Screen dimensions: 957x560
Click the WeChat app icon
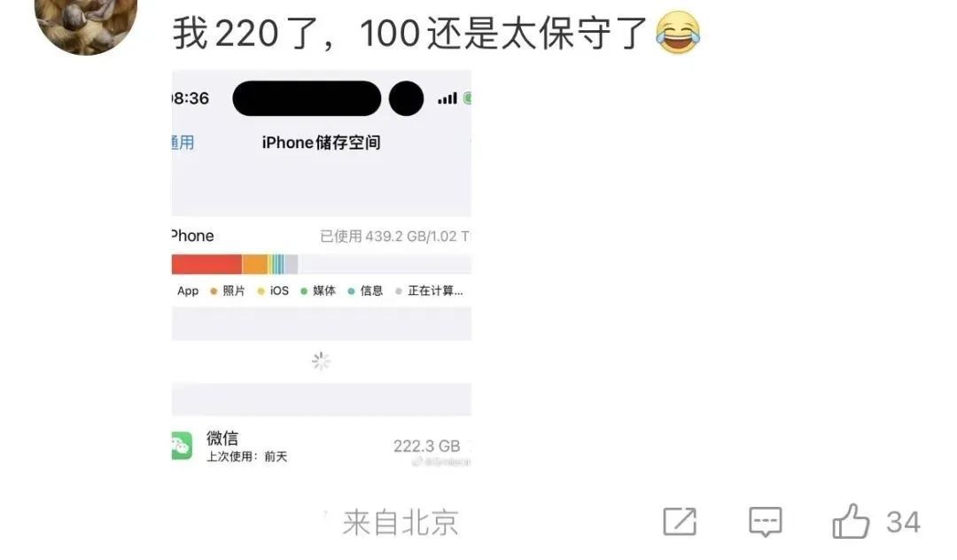(x=182, y=446)
